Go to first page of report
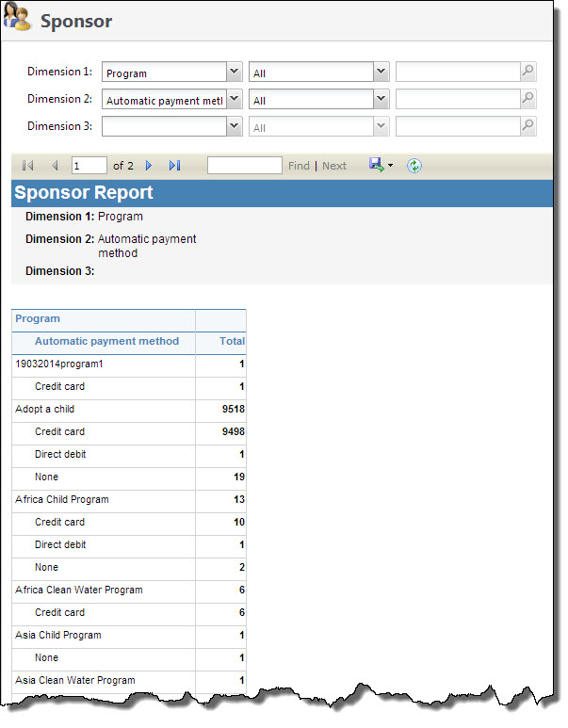568x728 pixels. 28,166
